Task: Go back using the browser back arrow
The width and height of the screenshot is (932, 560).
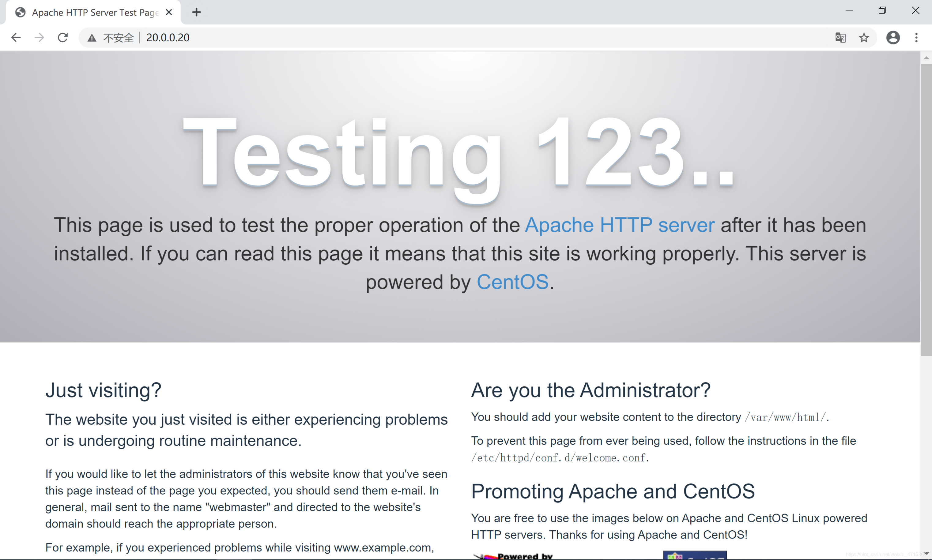Action: [x=16, y=37]
